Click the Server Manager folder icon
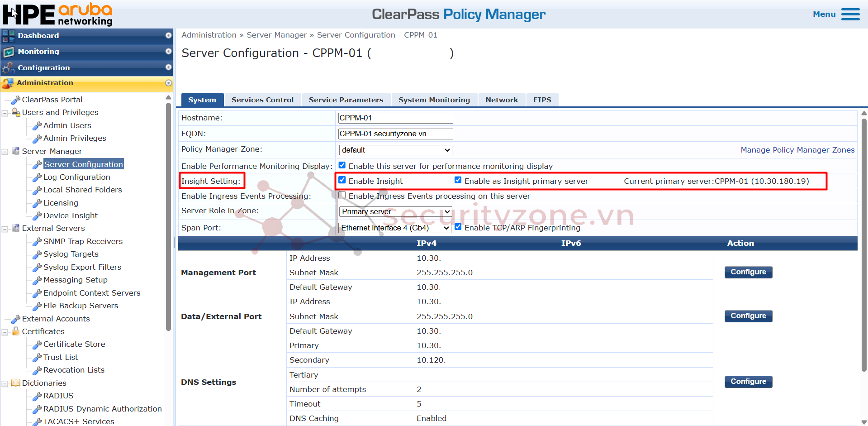 pos(16,151)
